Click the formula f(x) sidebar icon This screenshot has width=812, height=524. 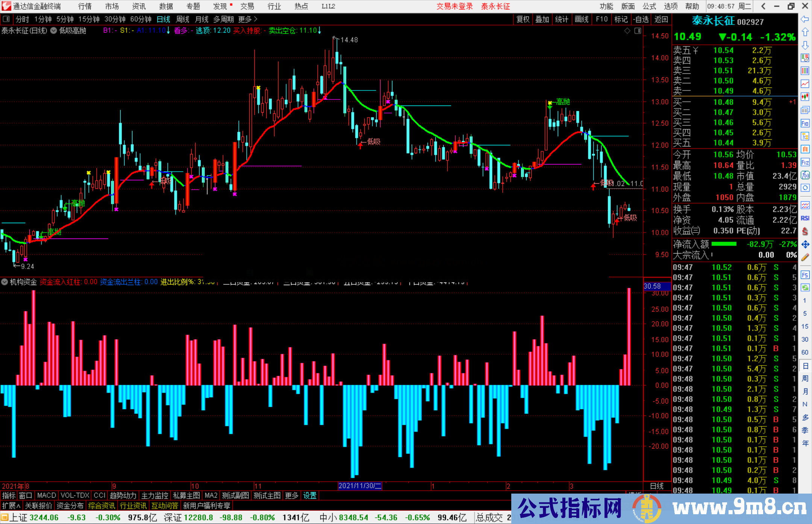tap(805, 175)
